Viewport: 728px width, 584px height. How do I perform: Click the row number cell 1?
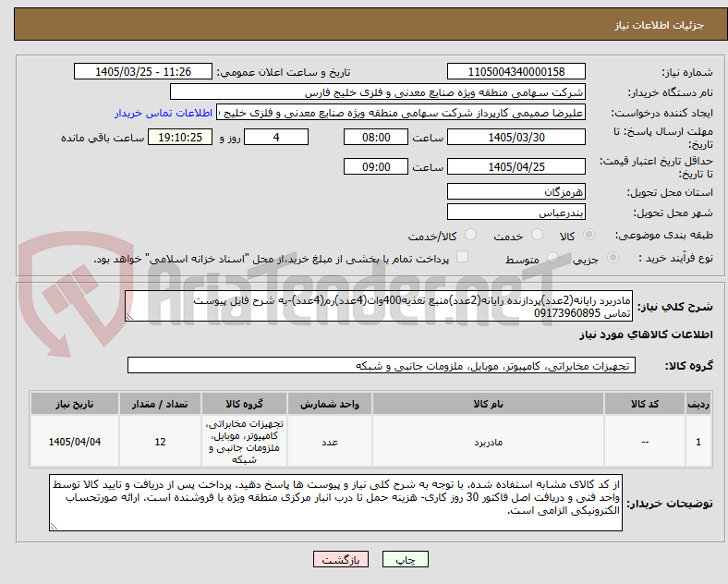coord(698,442)
